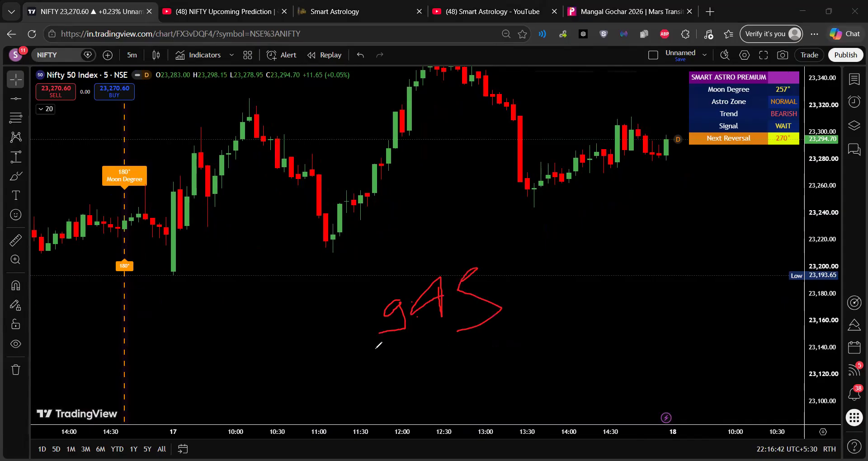The height and width of the screenshot is (461, 868).
Task: Select the trend line drawing tool
Action: tap(16, 99)
